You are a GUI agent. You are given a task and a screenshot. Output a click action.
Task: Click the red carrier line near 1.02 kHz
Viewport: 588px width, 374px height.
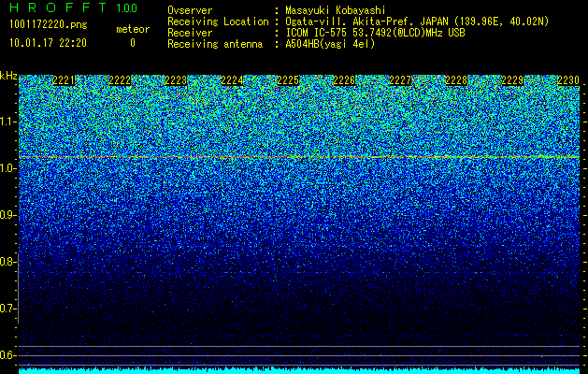point(299,157)
